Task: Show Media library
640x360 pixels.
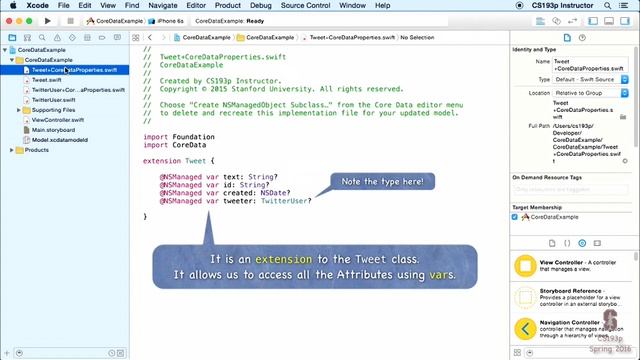Action: click(x=597, y=243)
